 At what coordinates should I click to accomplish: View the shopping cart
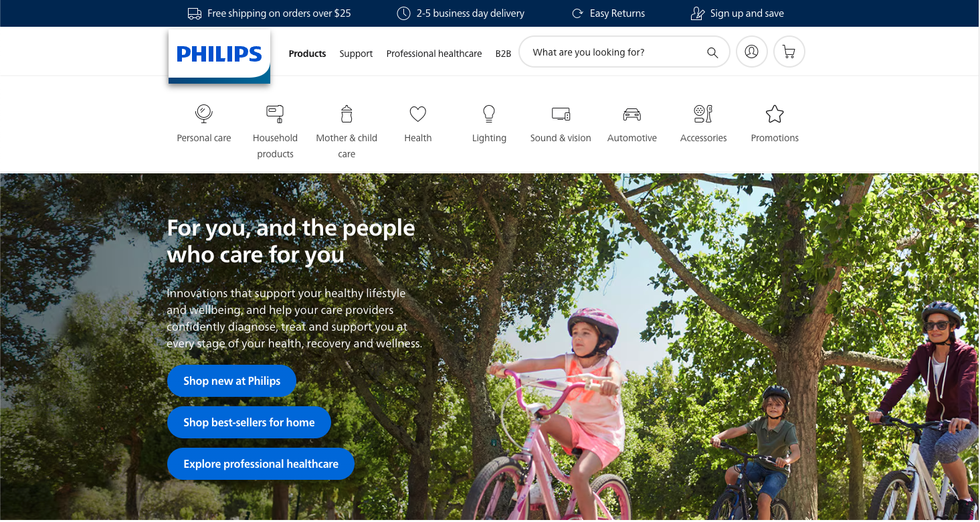point(789,52)
